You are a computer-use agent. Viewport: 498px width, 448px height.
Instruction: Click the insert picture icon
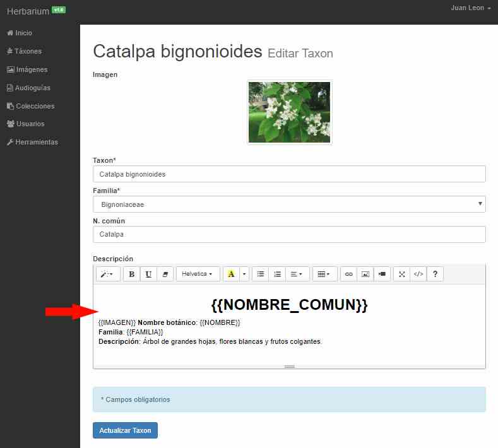pos(365,274)
